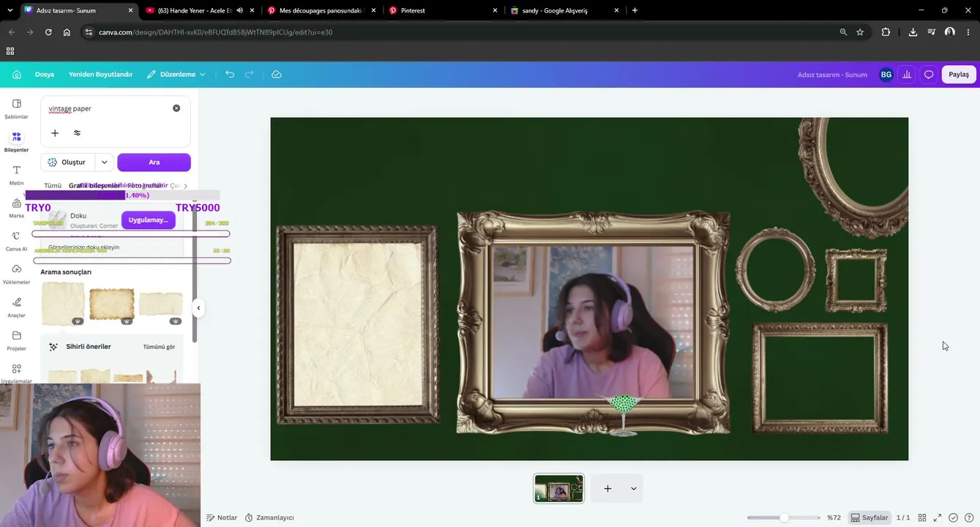
Task: Open the comments speech bubble icon
Action: (929, 75)
